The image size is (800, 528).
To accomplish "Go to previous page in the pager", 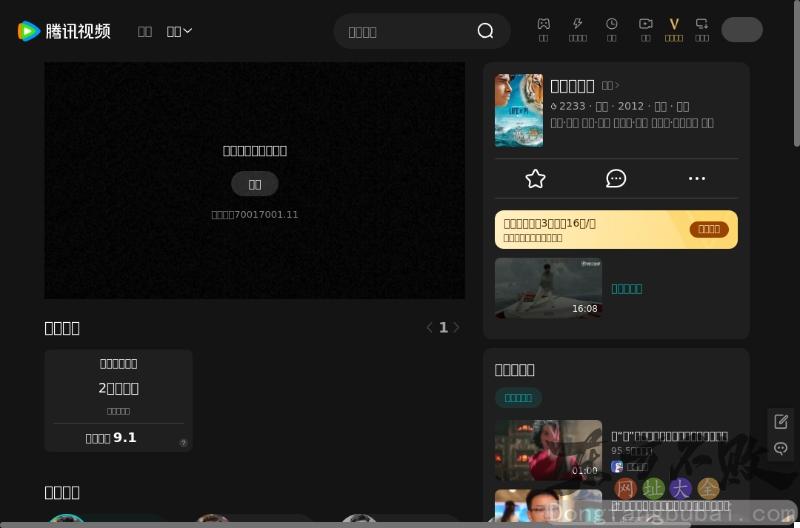I will (x=430, y=327).
